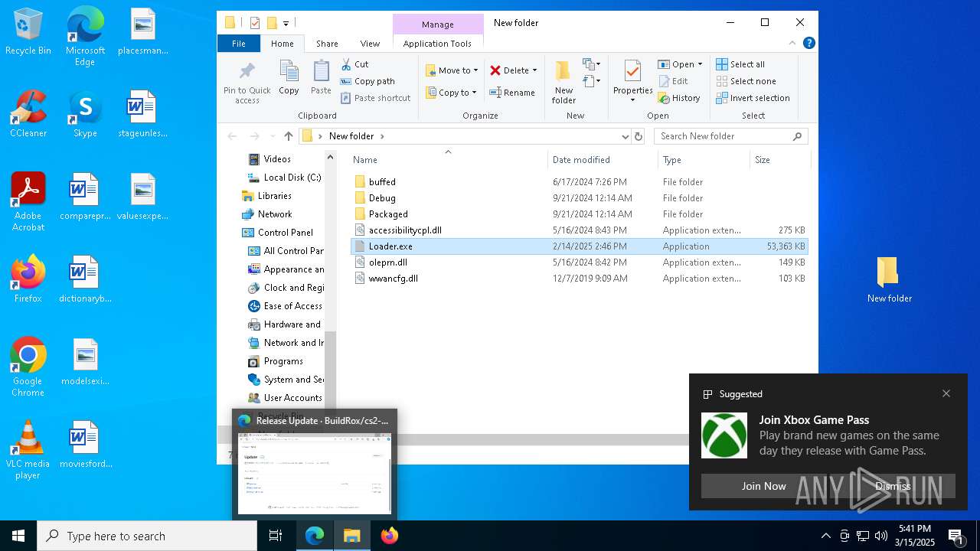Expand the address bar history dropdown
The width and height of the screenshot is (980, 551).
626,136
